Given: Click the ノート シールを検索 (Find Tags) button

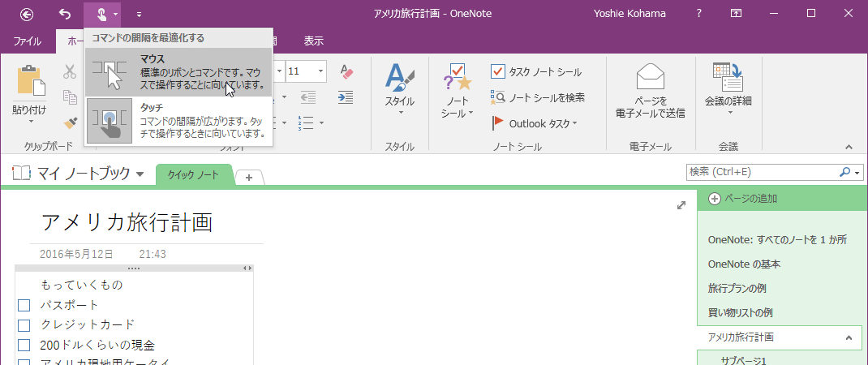Looking at the screenshot, I should pos(538,97).
